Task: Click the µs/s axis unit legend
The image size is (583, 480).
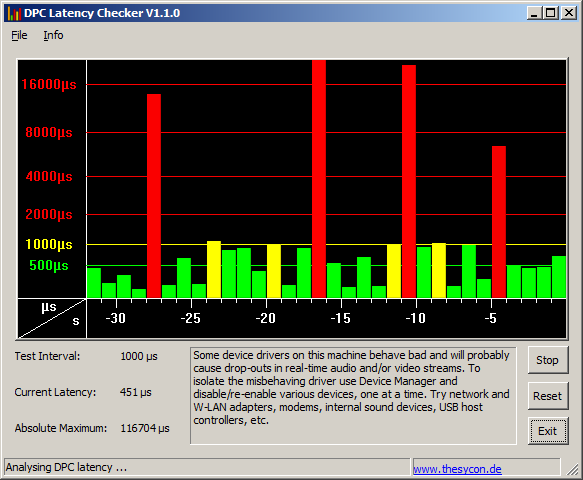Action: pos(52,318)
